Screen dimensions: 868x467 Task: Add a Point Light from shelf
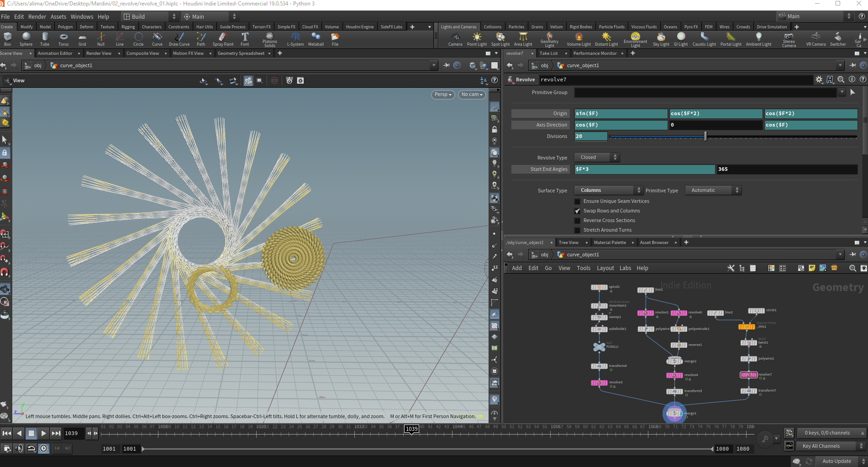click(x=477, y=39)
